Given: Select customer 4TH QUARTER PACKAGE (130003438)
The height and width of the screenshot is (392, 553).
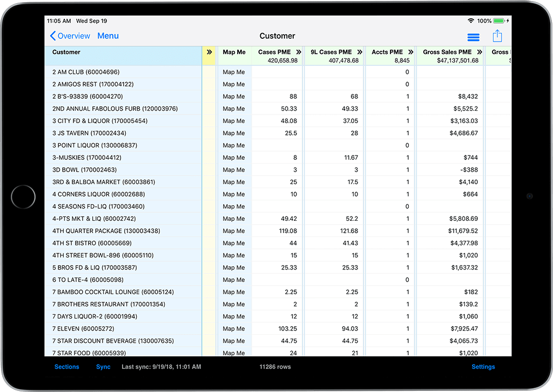Looking at the screenshot, I should pos(106,231).
